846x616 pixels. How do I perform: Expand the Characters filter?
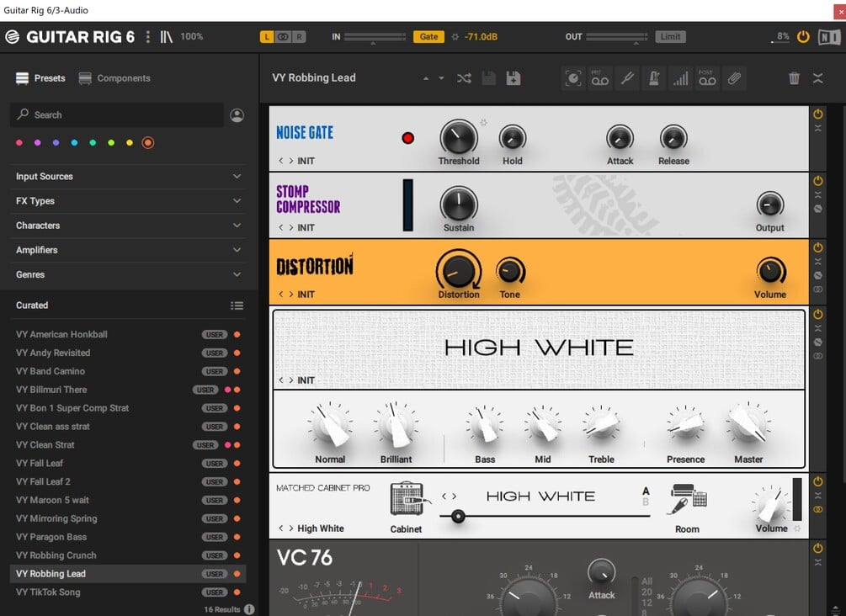(128, 226)
